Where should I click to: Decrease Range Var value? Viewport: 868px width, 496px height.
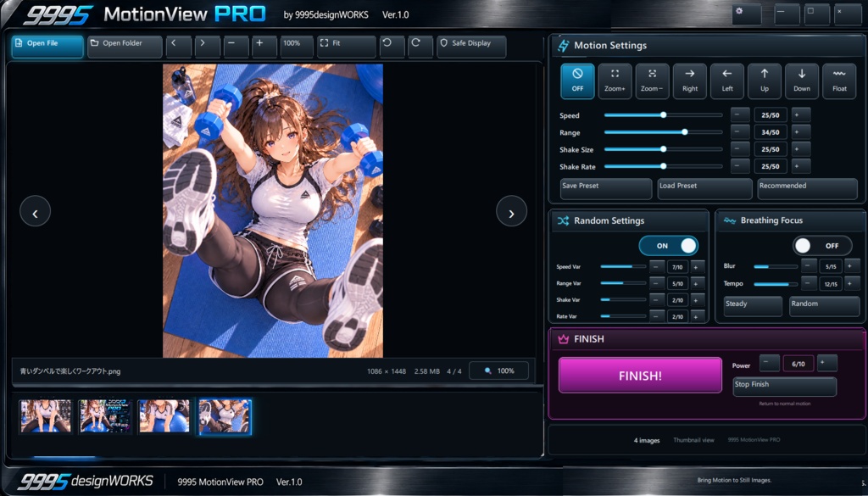pyautogui.click(x=657, y=283)
